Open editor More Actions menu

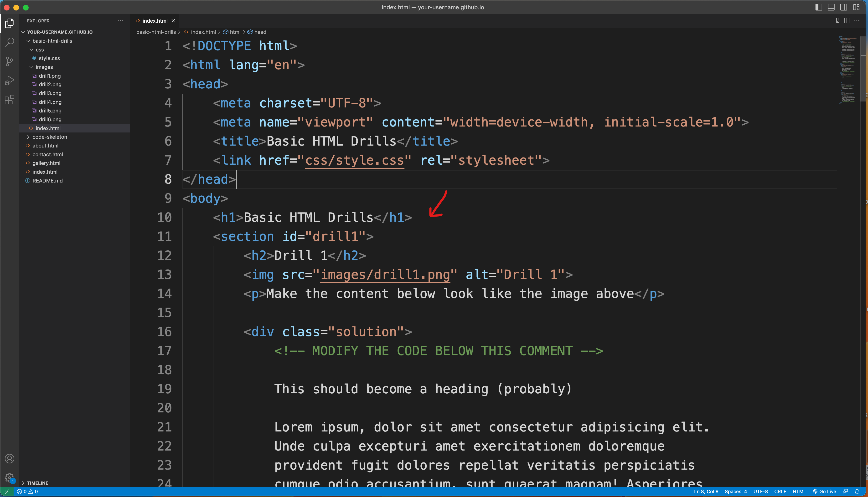tap(857, 21)
